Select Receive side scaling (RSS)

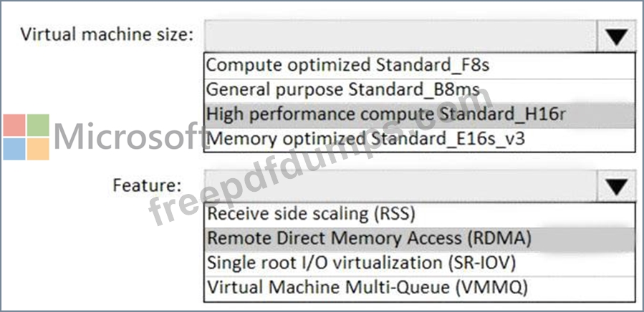tap(419, 214)
